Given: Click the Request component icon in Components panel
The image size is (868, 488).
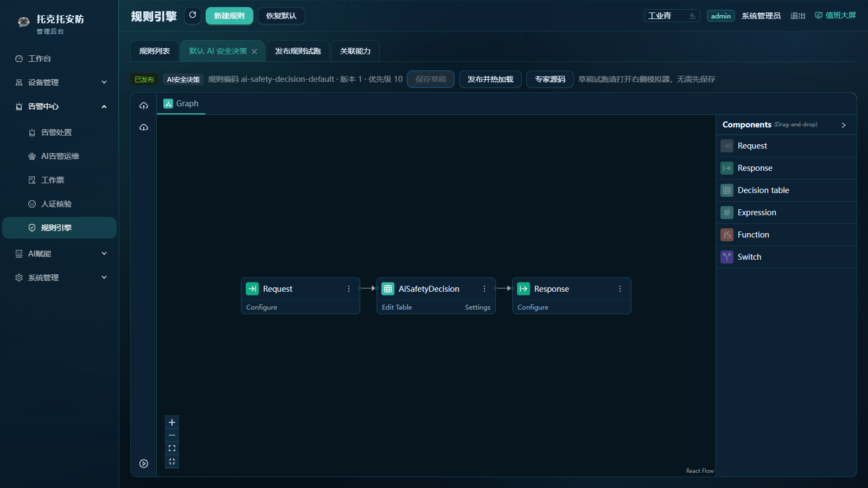Looking at the screenshot, I should (727, 146).
